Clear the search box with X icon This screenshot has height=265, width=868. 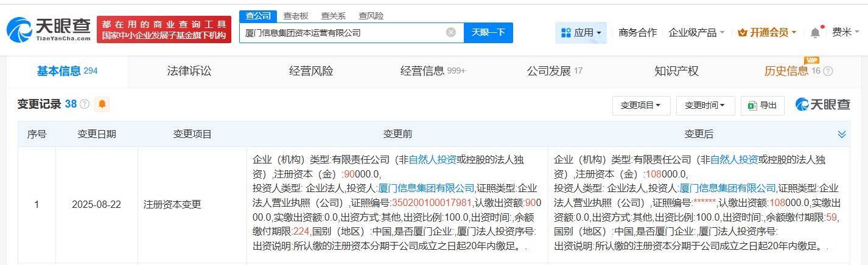[451, 33]
